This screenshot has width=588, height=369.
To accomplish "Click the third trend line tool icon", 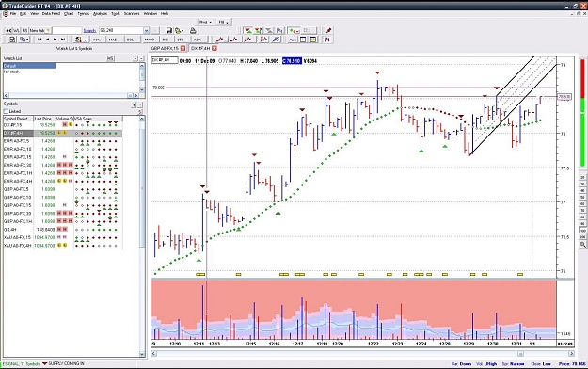I will click(x=248, y=40).
